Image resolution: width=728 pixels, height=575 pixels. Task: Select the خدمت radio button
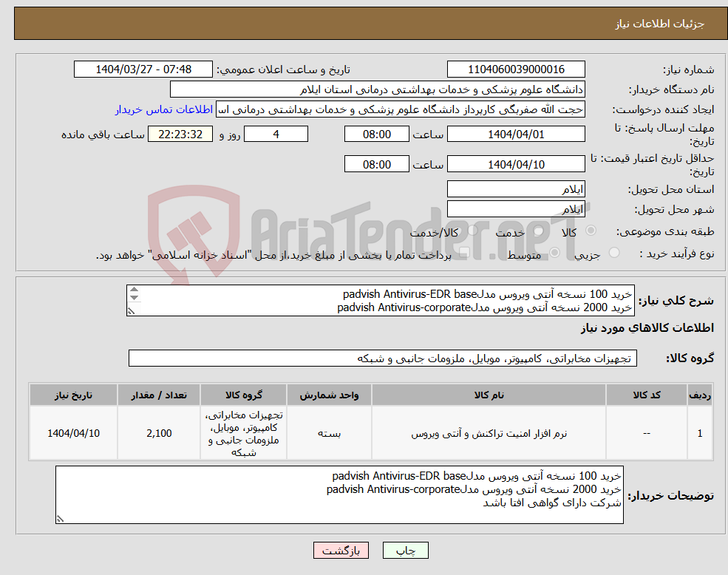point(539,231)
